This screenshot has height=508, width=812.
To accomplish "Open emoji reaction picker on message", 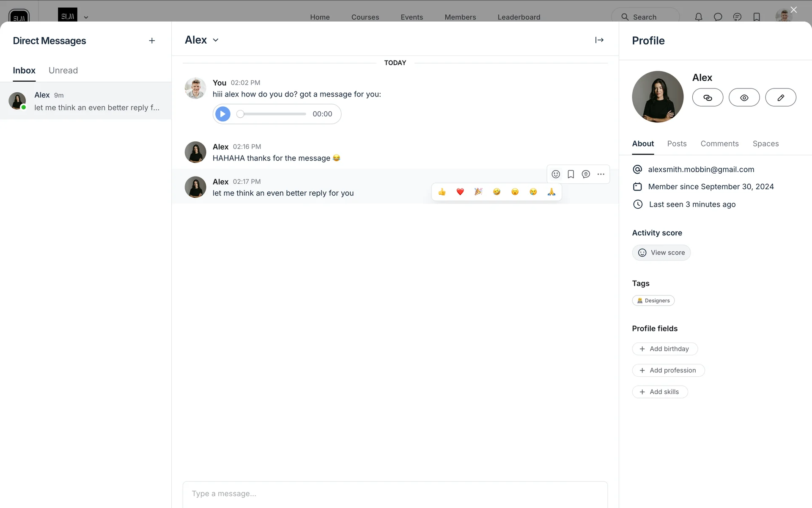I will click(x=556, y=174).
